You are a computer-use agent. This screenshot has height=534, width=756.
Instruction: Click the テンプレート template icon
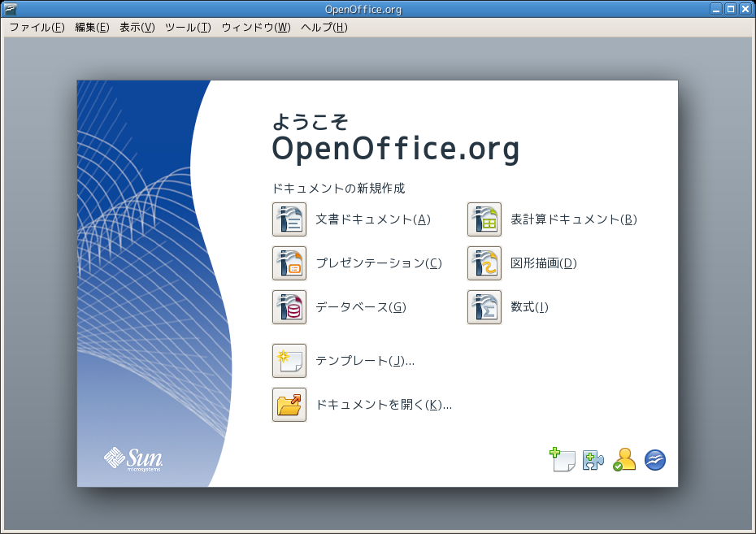click(289, 361)
